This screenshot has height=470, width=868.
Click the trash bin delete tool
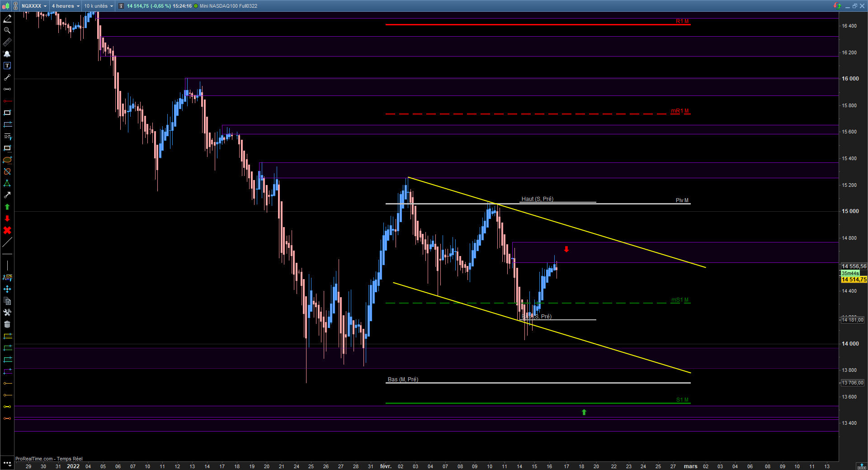click(7, 324)
